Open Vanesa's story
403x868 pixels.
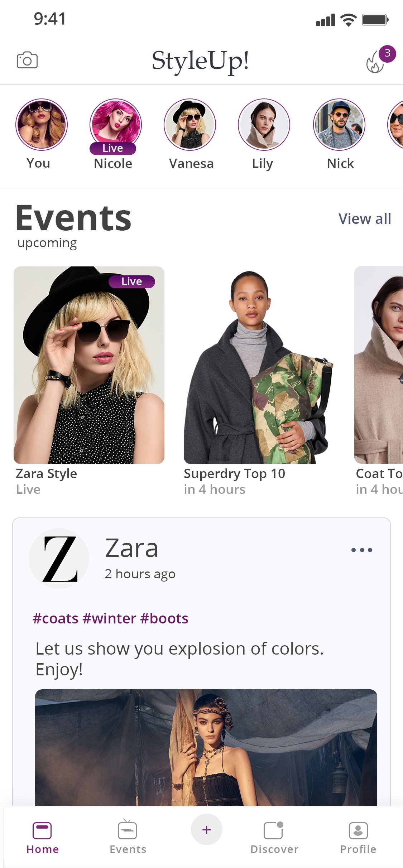[x=190, y=125]
